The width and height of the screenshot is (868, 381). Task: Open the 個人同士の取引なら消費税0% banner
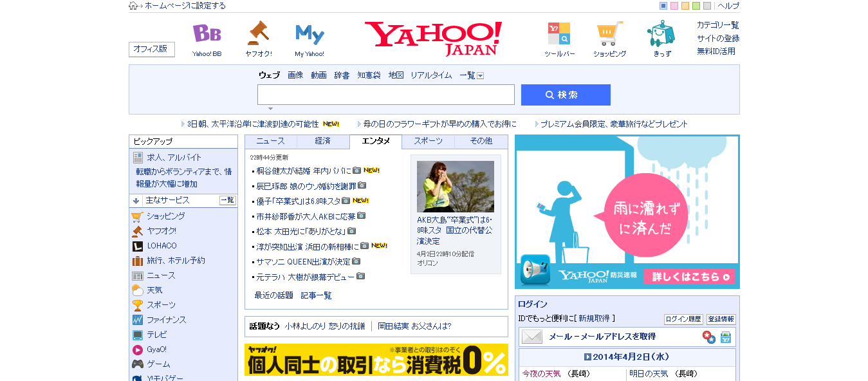point(376,360)
